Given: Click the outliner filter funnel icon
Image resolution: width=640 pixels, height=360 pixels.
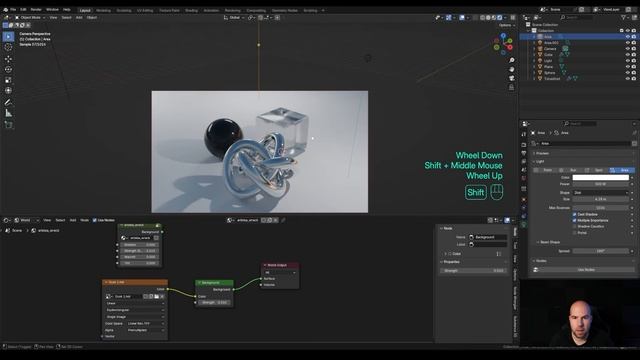Looking at the screenshot, I should [624, 18].
